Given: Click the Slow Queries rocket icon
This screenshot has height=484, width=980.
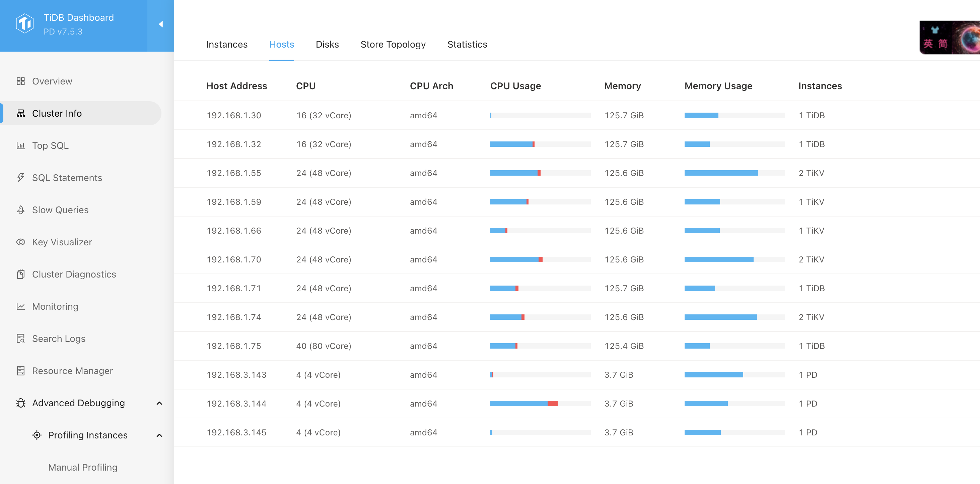Looking at the screenshot, I should [x=20, y=210].
